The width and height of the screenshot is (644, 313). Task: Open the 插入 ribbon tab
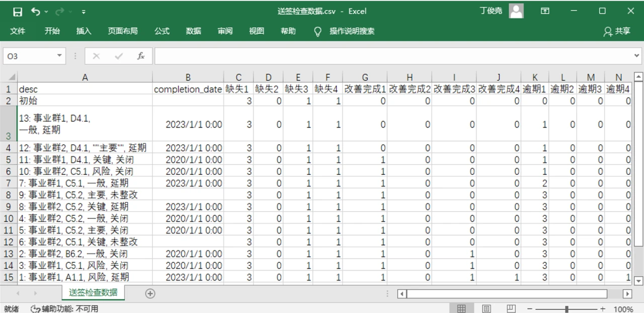(x=84, y=31)
